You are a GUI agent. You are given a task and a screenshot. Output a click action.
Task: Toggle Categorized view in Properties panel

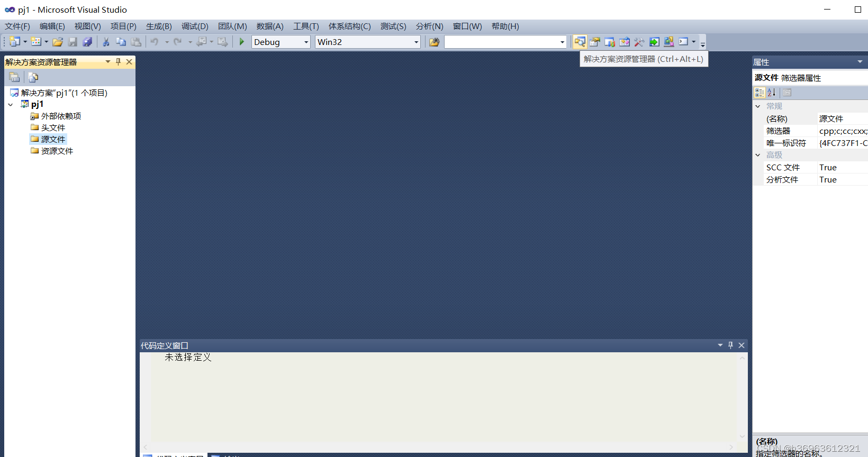(759, 93)
